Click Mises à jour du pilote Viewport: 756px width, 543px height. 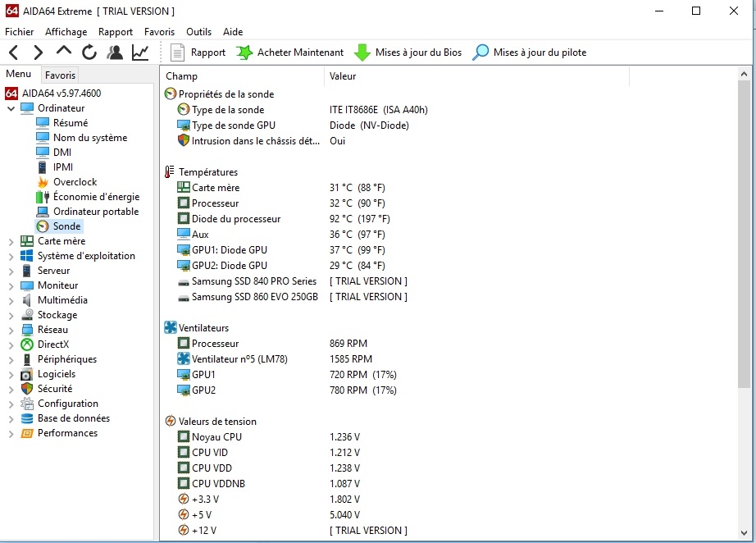[529, 52]
